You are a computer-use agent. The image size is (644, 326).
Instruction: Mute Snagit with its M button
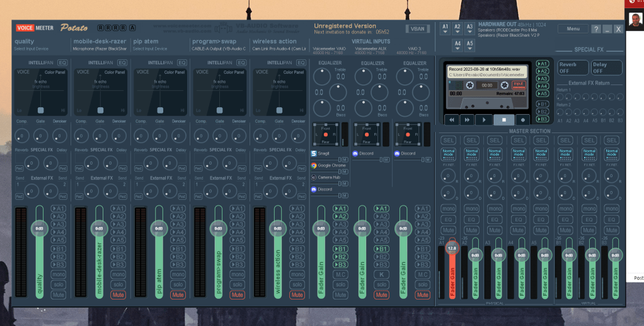(345, 160)
